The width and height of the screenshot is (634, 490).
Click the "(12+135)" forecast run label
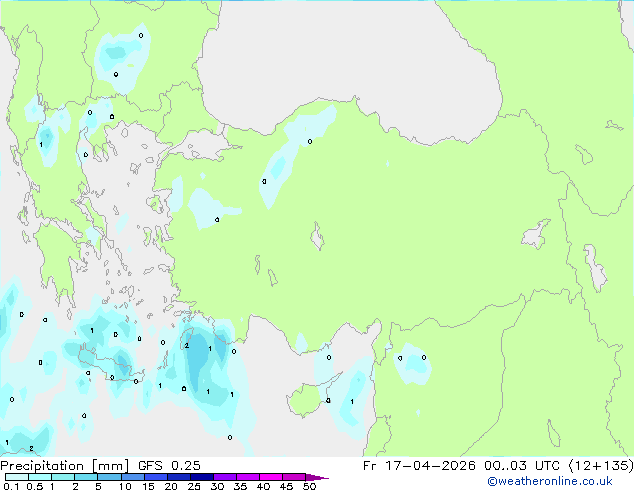coord(601,466)
